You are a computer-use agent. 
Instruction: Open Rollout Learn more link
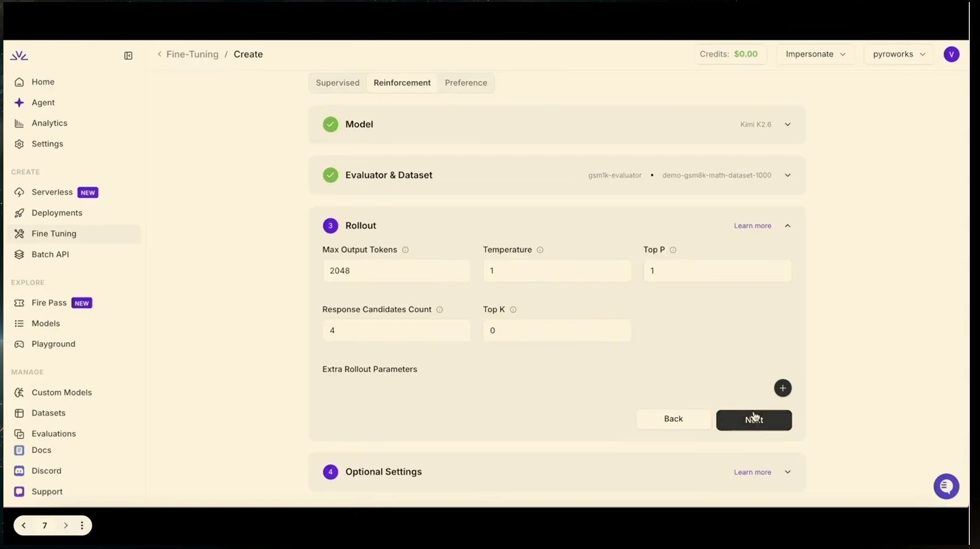(x=753, y=226)
